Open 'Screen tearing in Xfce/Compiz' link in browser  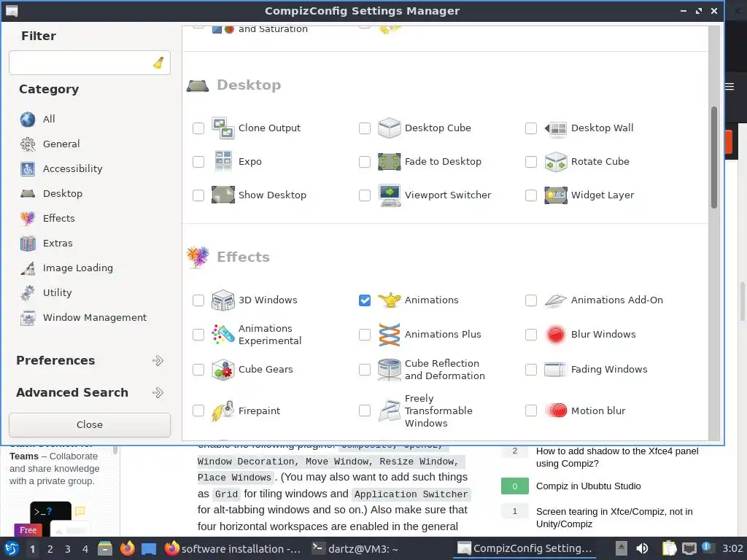(x=614, y=518)
